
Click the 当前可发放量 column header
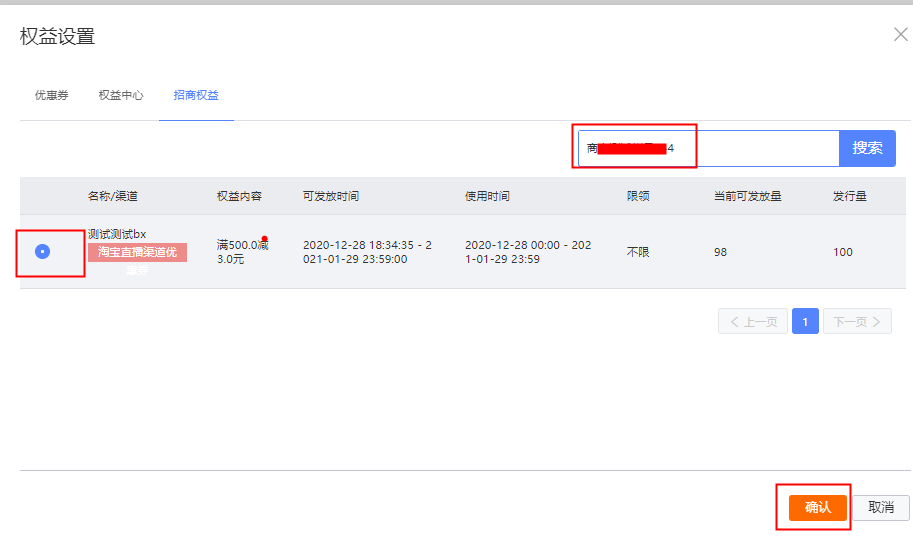748,196
